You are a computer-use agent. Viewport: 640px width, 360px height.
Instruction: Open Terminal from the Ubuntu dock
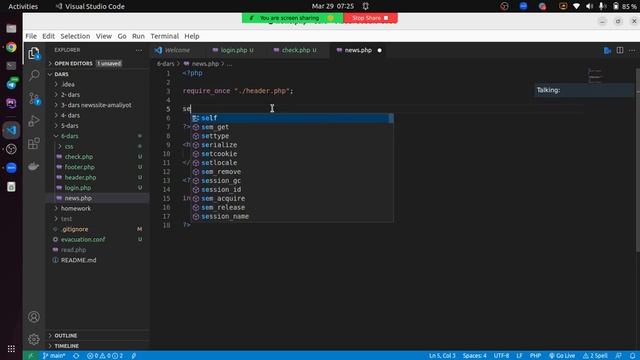[x=11, y=66]
